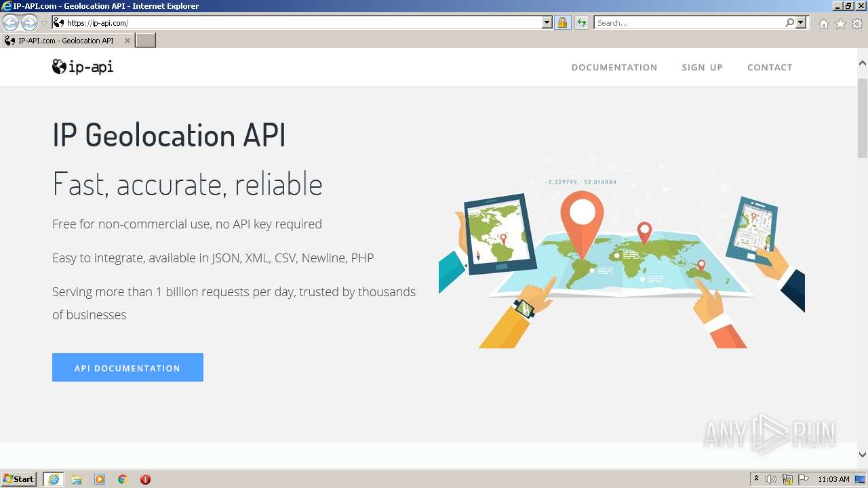The width and height of the screenshot is (868, 488).
Task: Click the 'Fast, accurate, reliable' subheading
Action: click(187, 184)
